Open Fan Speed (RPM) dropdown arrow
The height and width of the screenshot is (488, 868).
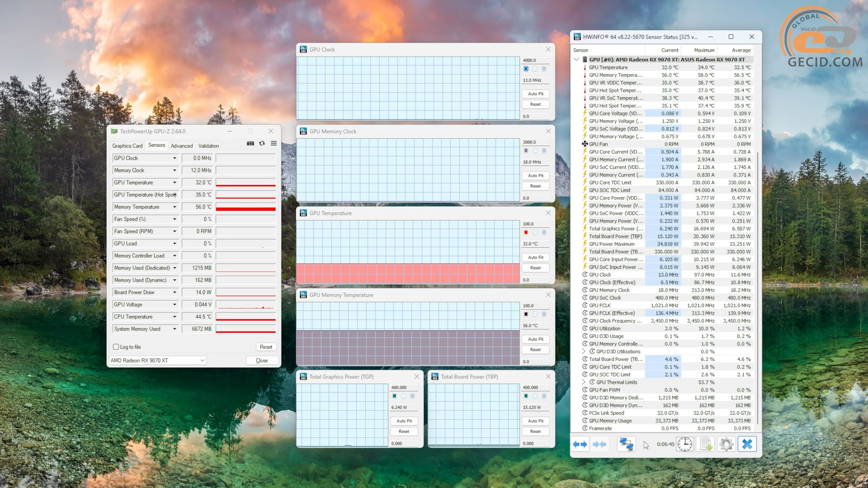click(175, 231)
